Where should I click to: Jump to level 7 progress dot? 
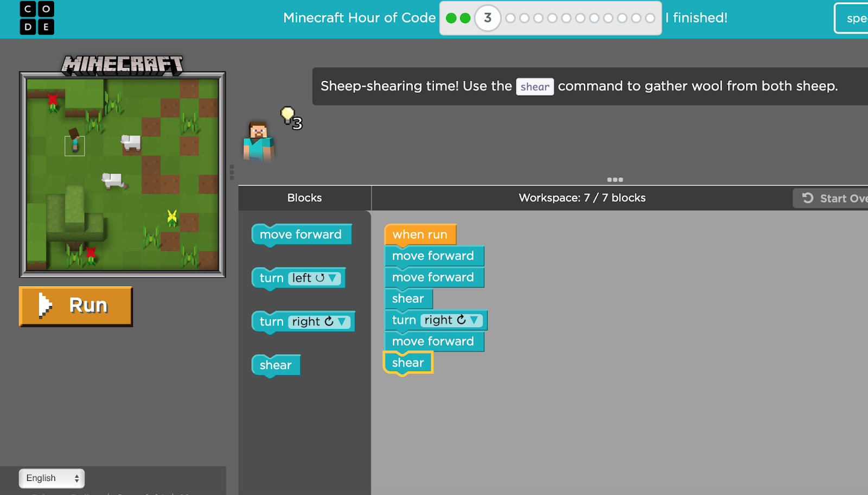pos(552,18)
